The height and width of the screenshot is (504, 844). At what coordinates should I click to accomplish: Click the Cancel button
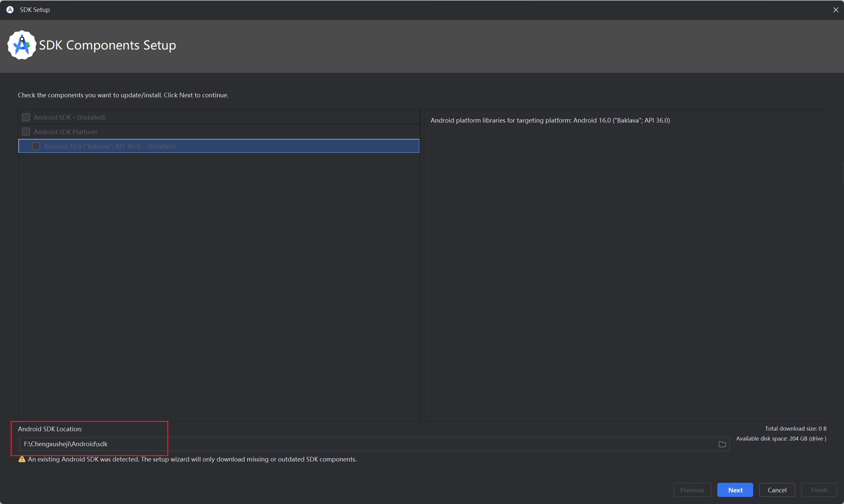pyautogui.click(x=777, y=490)
